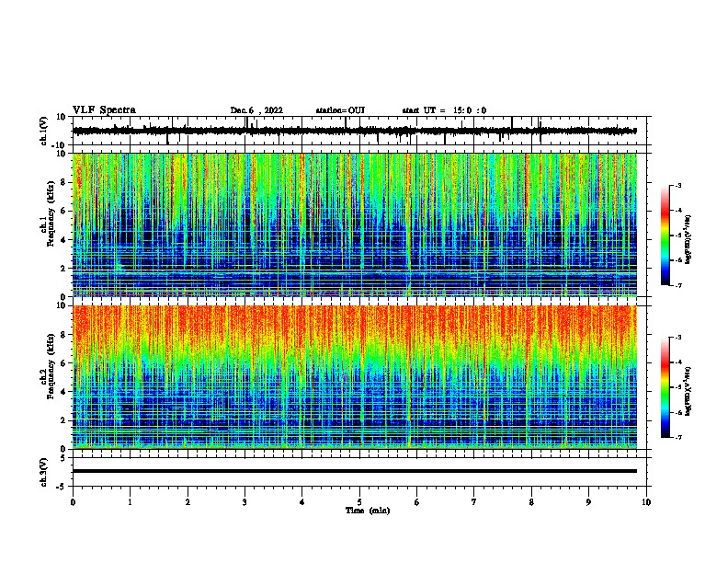Image resolution: width=728 pixels, height=563 pixels.
Task: Click the '-5' tick on ch.3(V) axis
Action: pyautogui.click(x=62, y=487)
